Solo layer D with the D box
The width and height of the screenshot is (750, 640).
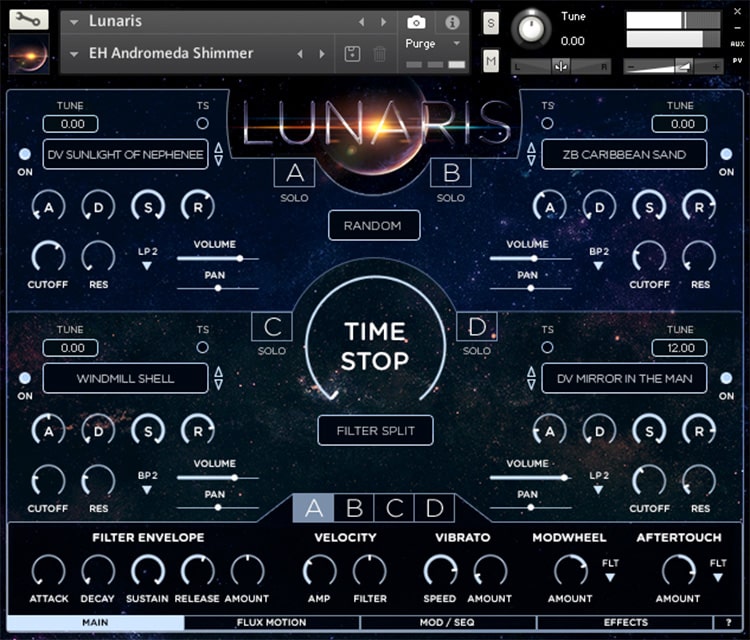tap(477, 327)
